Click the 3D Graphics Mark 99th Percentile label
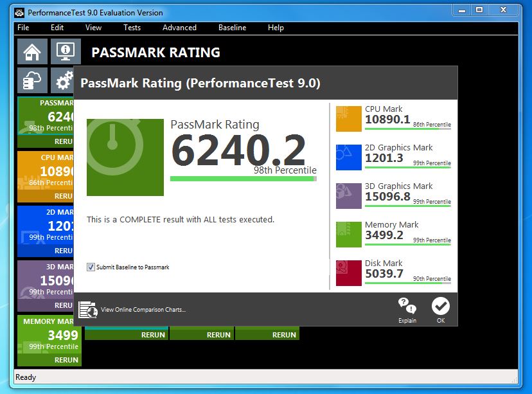 click(432, 202)
